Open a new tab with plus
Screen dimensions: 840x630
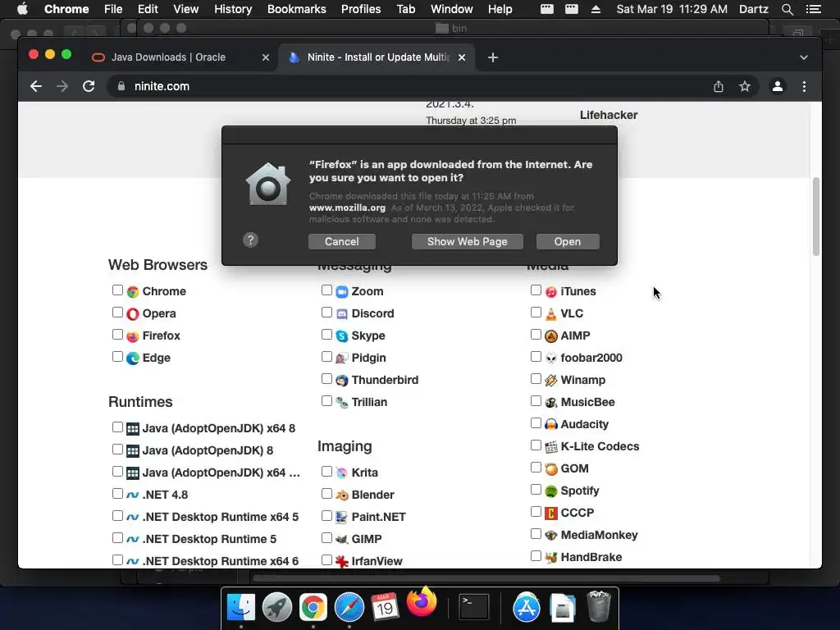point(493,57)
